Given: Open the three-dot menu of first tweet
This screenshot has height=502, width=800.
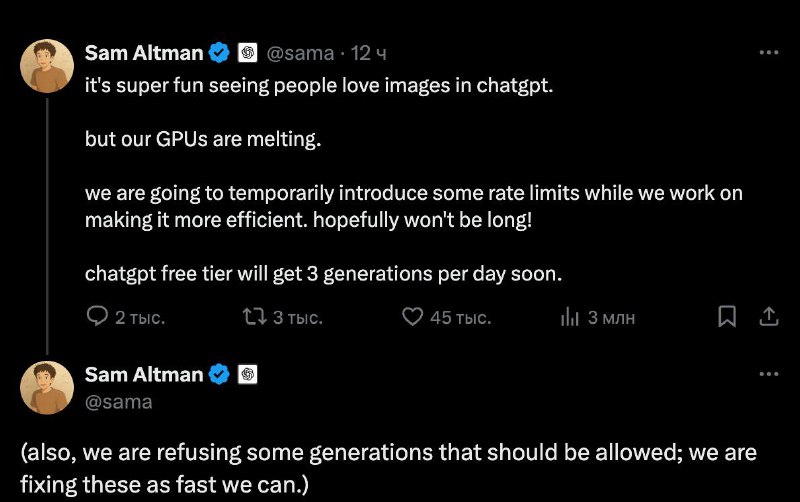Looking at the screenshot, I should coord(768,52).
